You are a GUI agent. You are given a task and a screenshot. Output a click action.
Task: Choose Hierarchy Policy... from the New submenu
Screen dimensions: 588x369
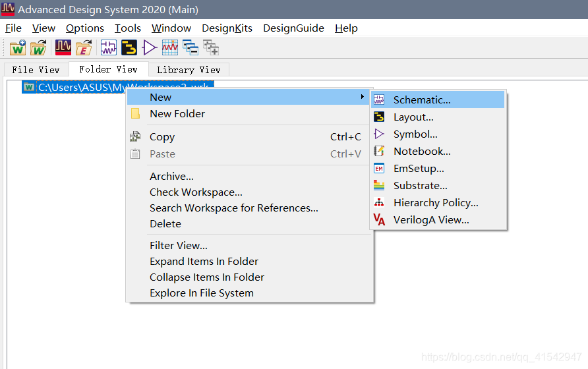pyautogui.click(x=438, y=202)
